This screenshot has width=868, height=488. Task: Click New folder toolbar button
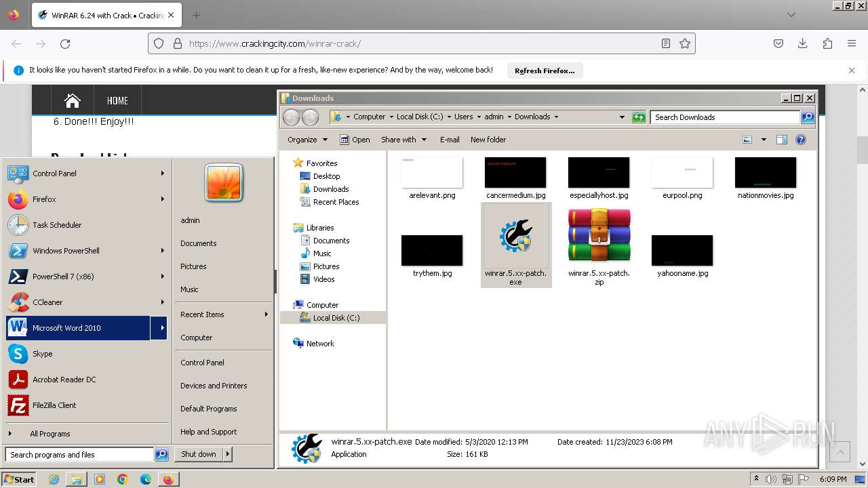pos(488,140)
